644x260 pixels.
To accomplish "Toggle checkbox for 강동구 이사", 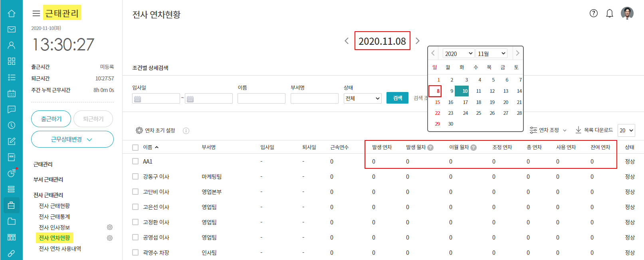I will click(135, 177).
